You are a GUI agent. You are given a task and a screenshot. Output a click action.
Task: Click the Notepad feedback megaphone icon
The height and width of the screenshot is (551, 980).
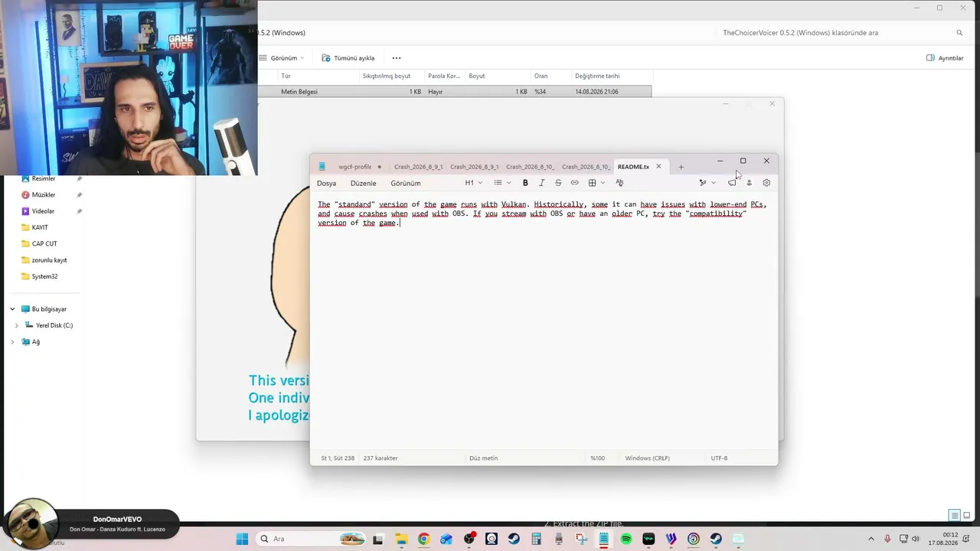click(x=732, y=183)
